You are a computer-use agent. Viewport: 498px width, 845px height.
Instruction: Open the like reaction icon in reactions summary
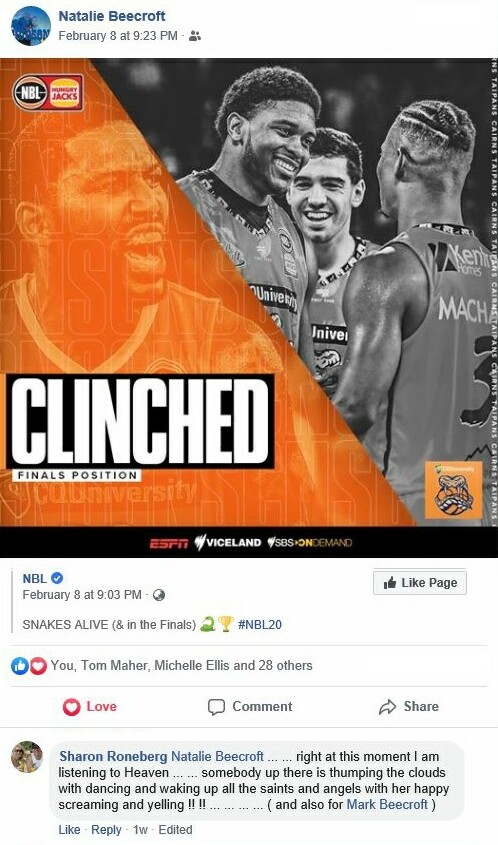coord(19,666)
